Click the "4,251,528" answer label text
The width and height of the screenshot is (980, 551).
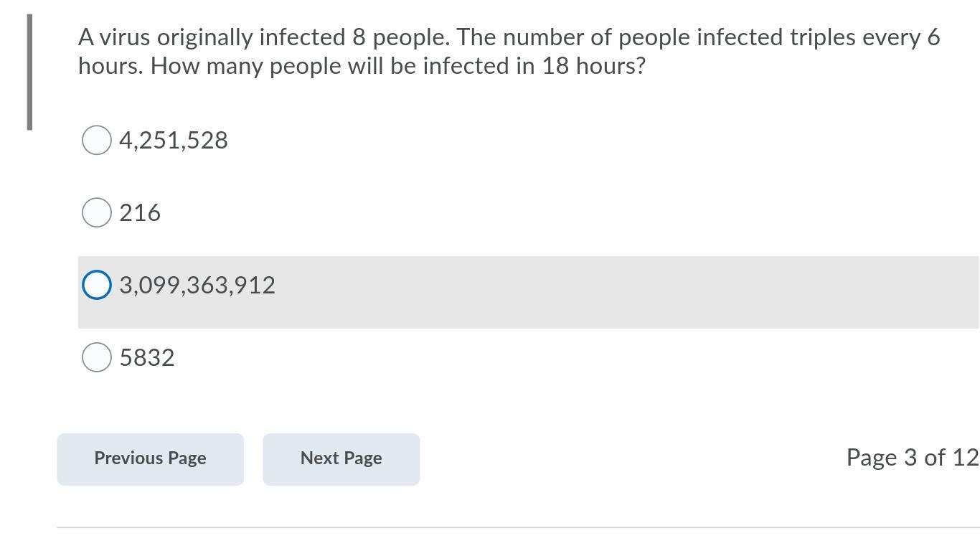pyautogui.click(x=174, y=141)
